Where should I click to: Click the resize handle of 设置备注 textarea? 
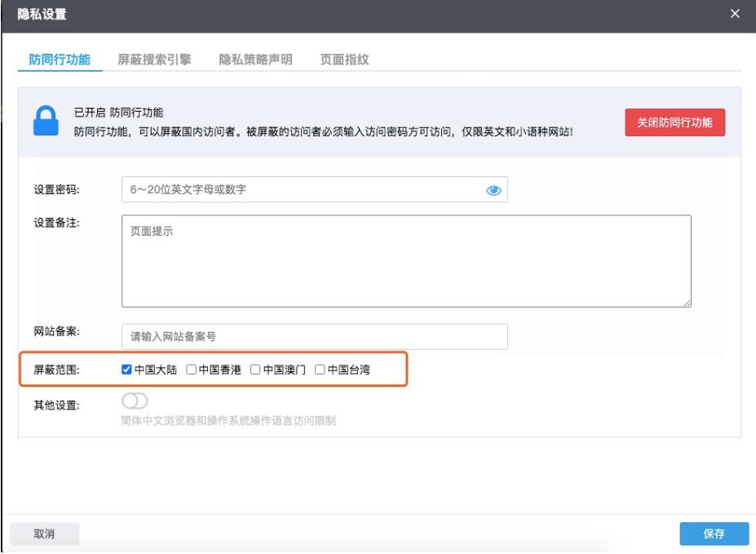[687, 302]
